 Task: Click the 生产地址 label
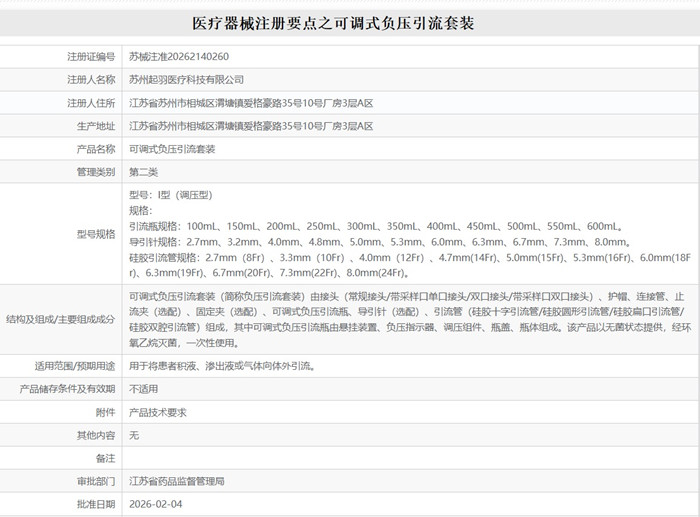pyautogui.click(x=96, y=126)
